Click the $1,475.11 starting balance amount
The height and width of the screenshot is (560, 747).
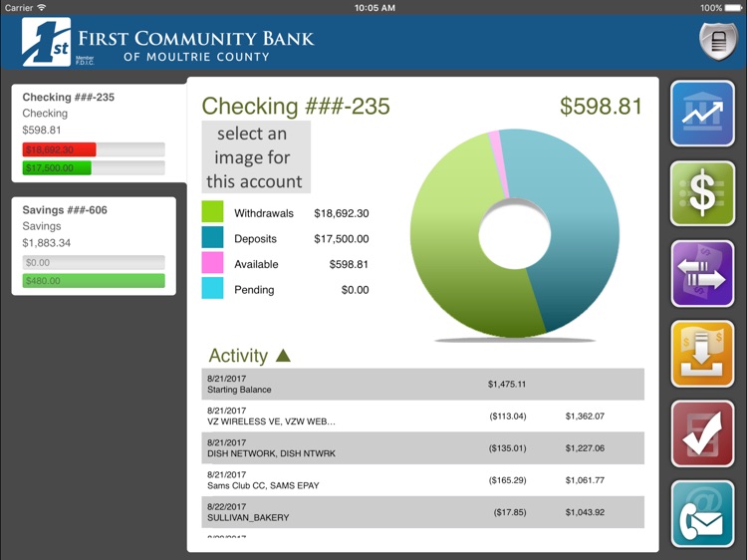[507, 385]
